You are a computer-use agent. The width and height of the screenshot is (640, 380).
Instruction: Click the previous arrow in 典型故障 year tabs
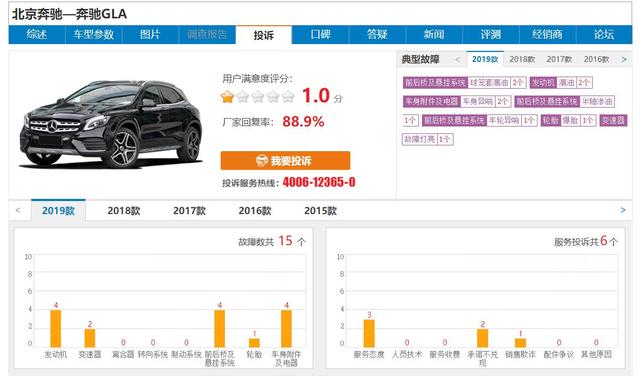pos(458,60)
